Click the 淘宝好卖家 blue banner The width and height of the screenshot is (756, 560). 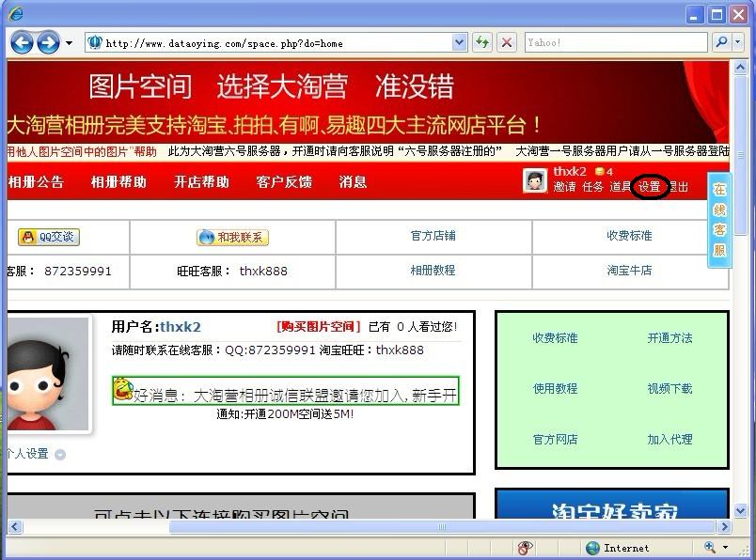(x=612, y=505)
